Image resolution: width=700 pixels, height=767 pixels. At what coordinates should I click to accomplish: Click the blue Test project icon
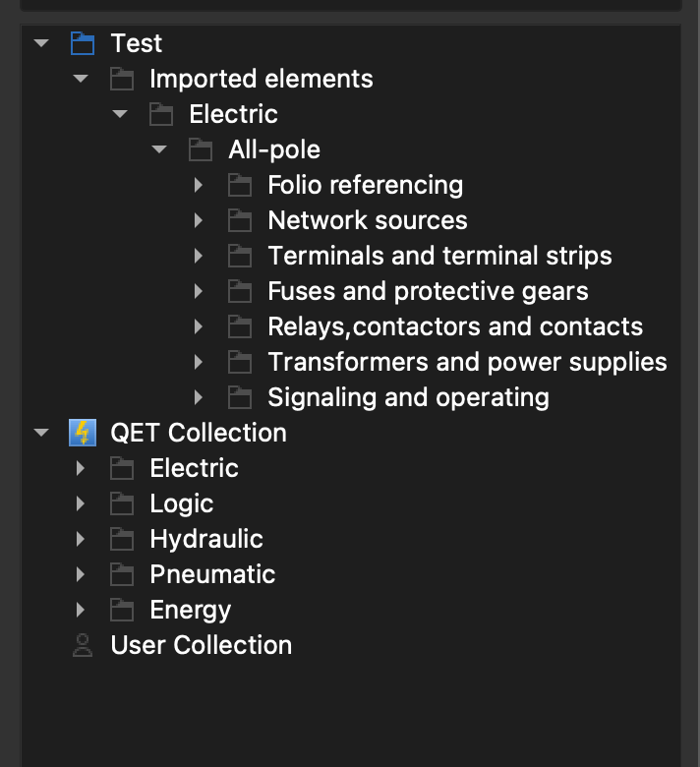click(83, 43)
